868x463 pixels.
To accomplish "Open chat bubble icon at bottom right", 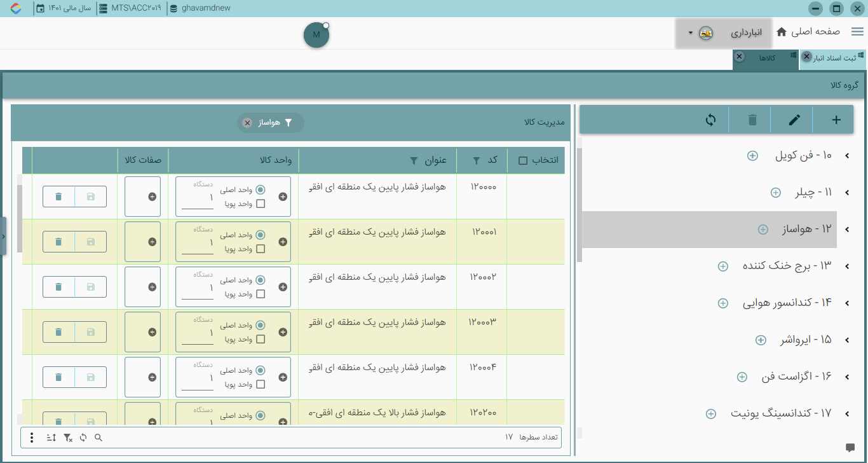I will coord(850,448).
